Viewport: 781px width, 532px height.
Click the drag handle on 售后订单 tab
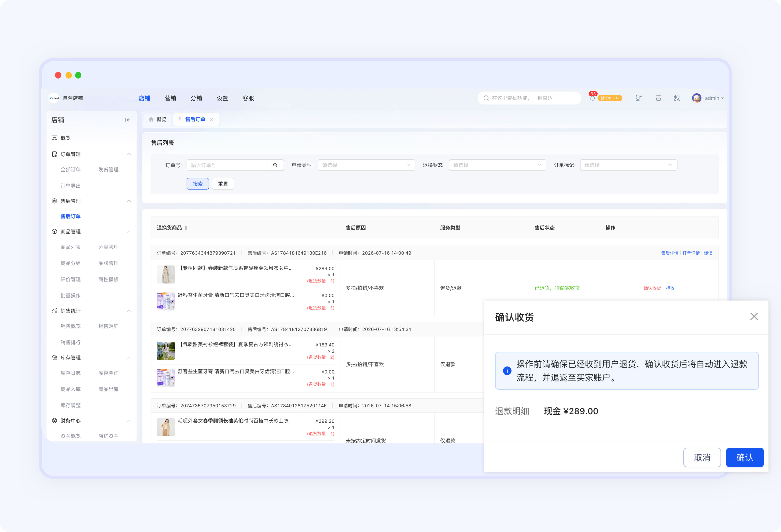point(180,119)
